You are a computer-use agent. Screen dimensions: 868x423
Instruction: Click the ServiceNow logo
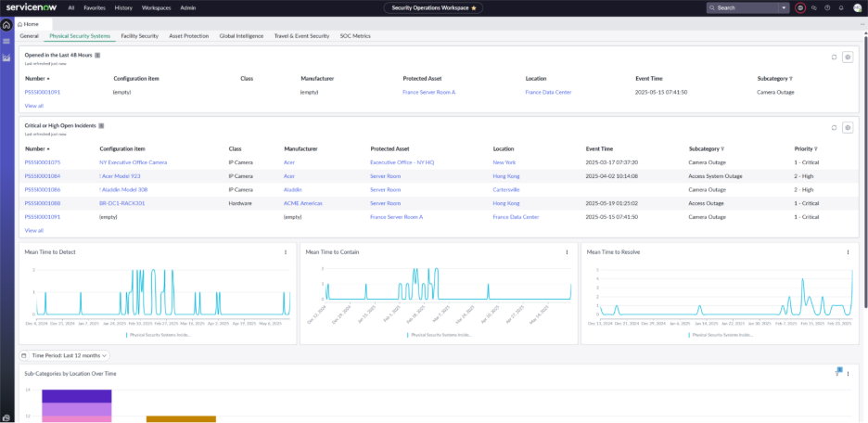pos(33,7)
